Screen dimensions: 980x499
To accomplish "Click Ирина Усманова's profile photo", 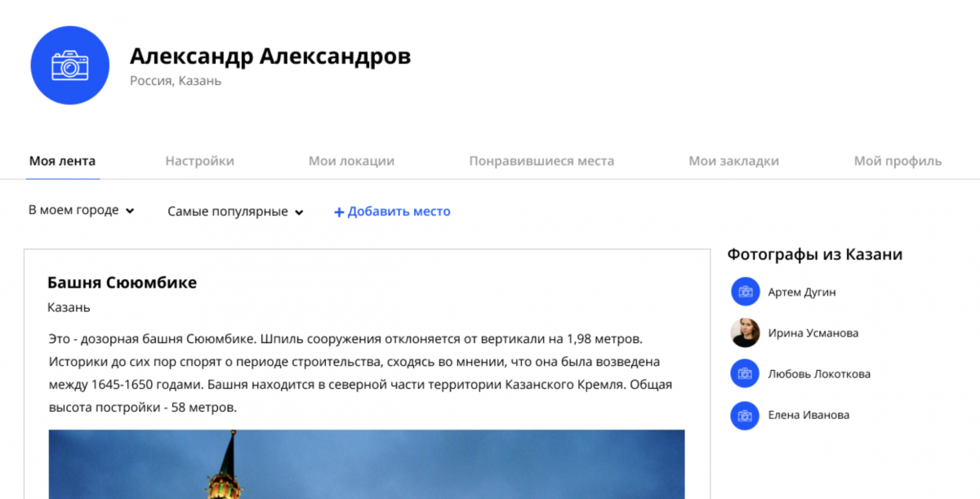I will [x=745, y=332].
